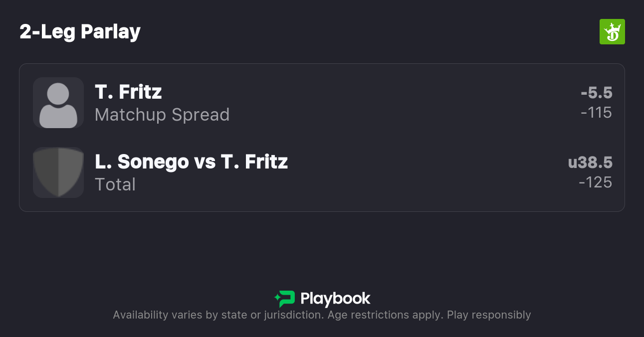Select the second parlay leg row

322,172
